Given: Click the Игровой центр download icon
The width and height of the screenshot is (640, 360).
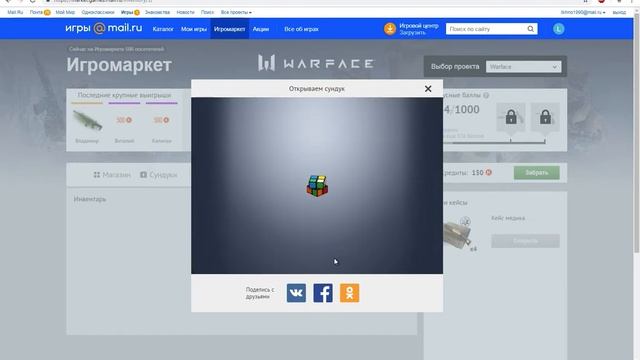Looking at the screenshot, I should coord(390,29).
